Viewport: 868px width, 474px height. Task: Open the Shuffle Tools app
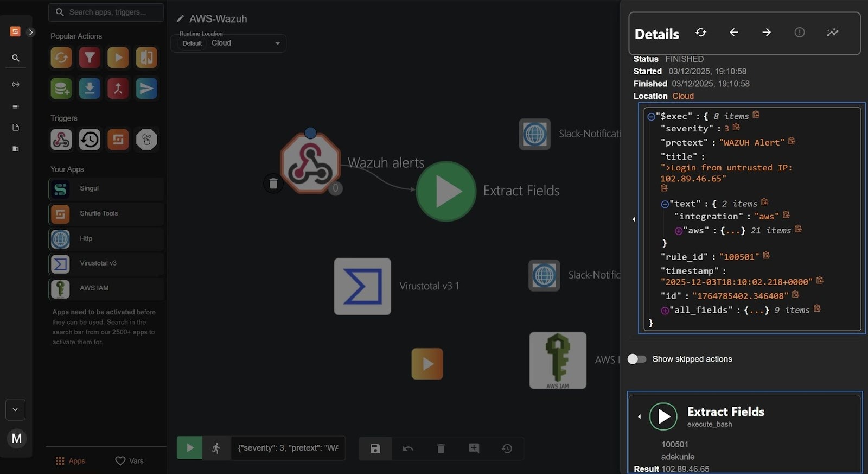[106, 213]
